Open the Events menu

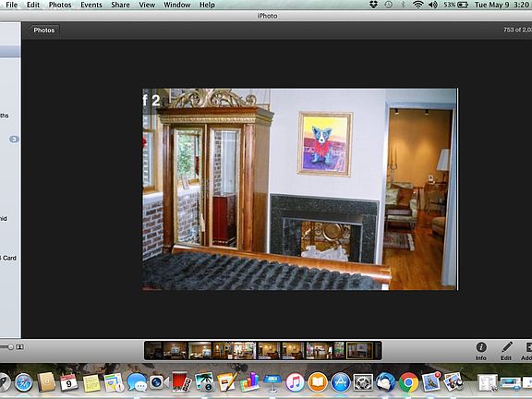(91, 5)
